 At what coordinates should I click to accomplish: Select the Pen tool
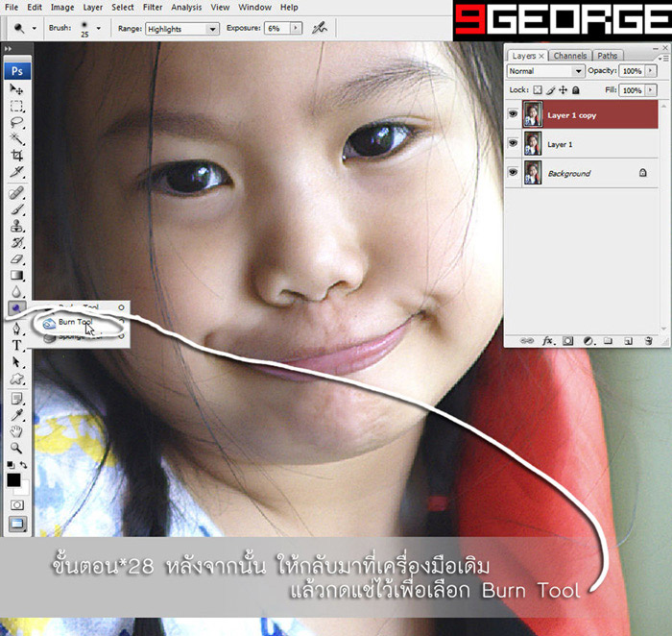[x=16, y=330]
